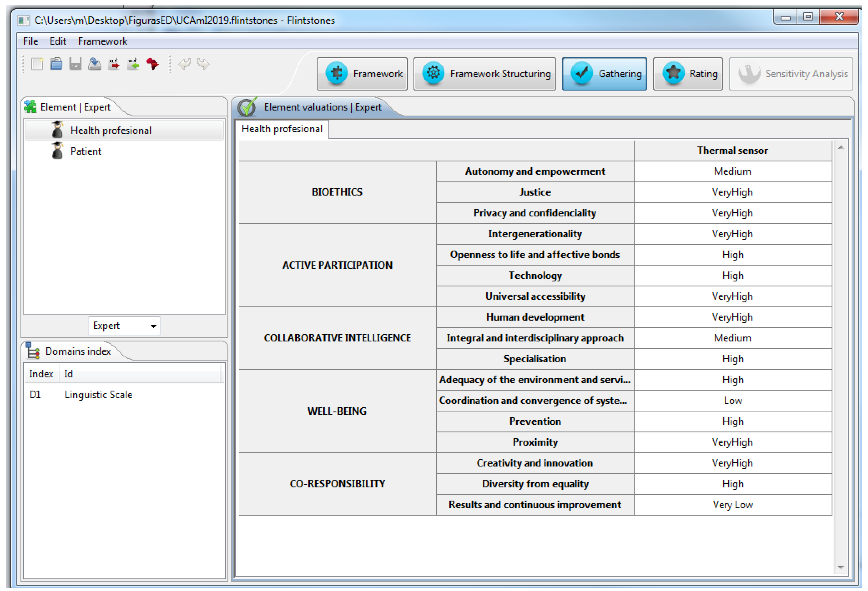Click the dark red Africa-shaped toolbar icon
This screenshot has height=591, width=868.
coord(152,64)
